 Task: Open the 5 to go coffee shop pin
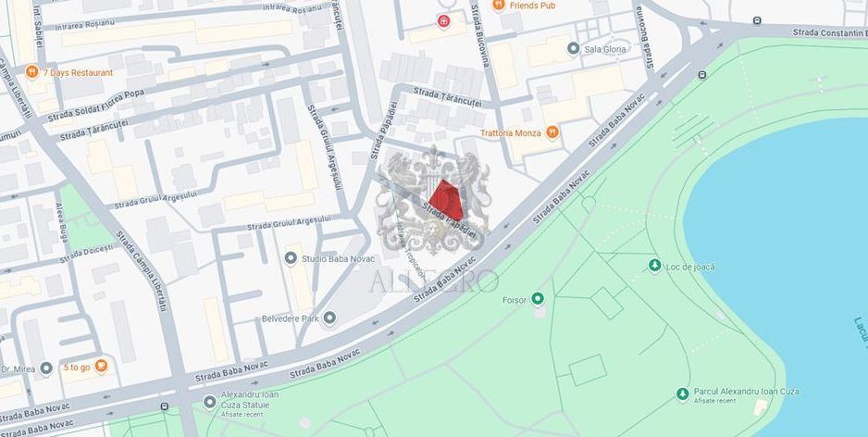[101, 367]
